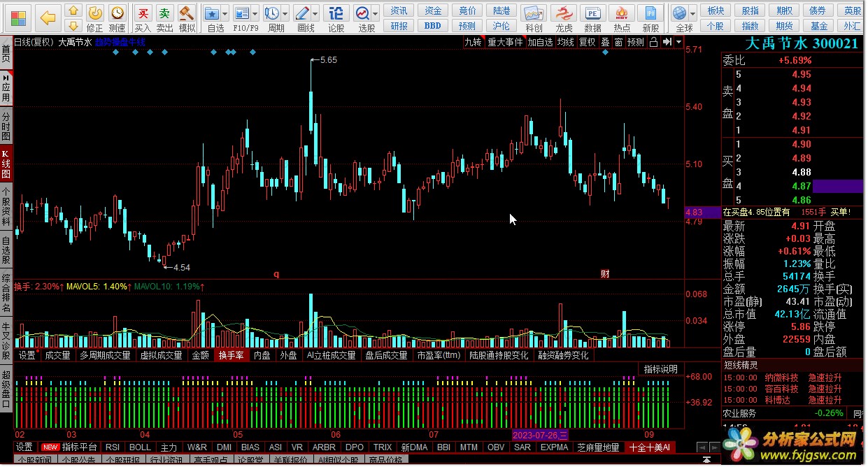Screen dimensions: 868x467
Task: Open the 个股资料 sidebar tab
Action: (x=6, y=206)
